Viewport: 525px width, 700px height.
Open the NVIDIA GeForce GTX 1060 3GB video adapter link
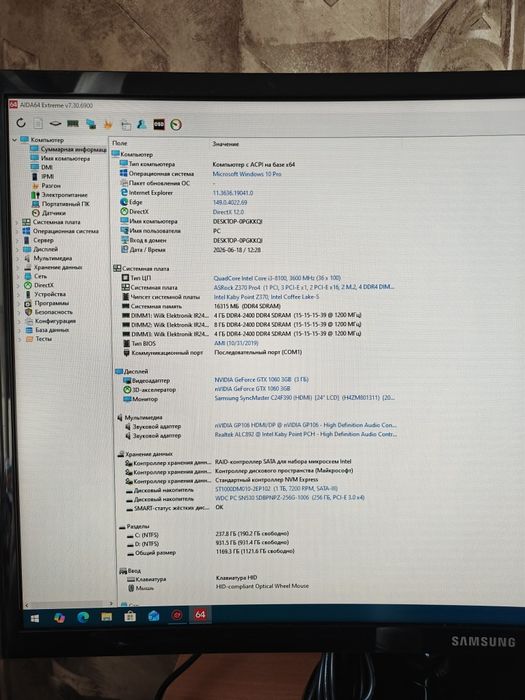coord(261,379)
